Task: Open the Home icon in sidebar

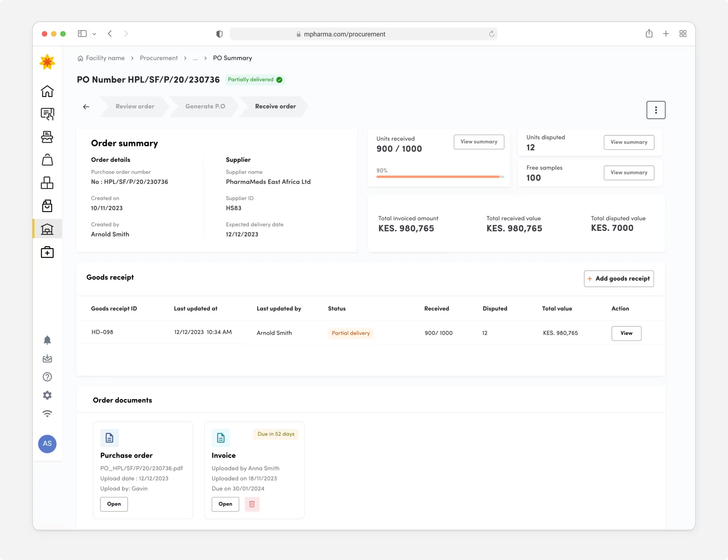Action: pyautogui.click(x=47, y=91)
